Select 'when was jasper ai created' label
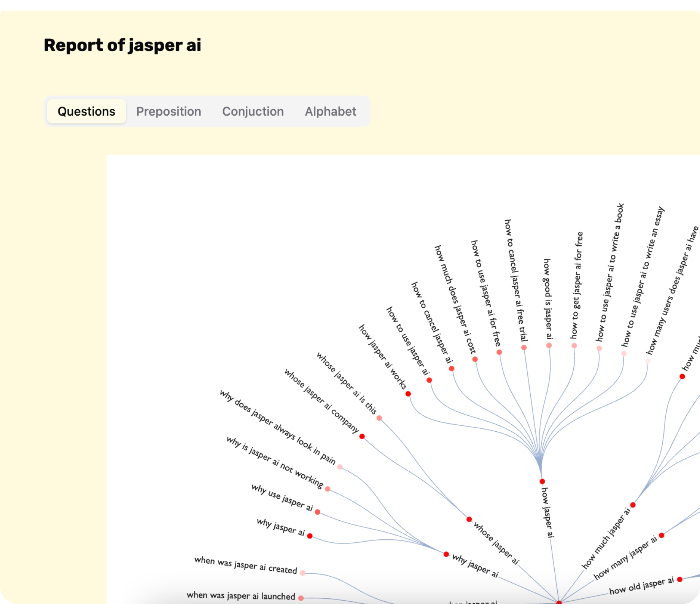The width and height of the screenshot is (700, 604). click(245, 565)
